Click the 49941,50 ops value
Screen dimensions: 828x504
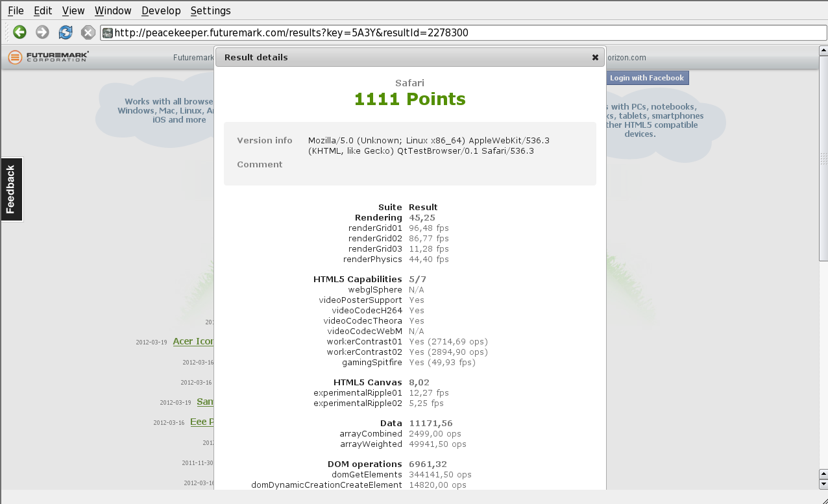point(438,444)
